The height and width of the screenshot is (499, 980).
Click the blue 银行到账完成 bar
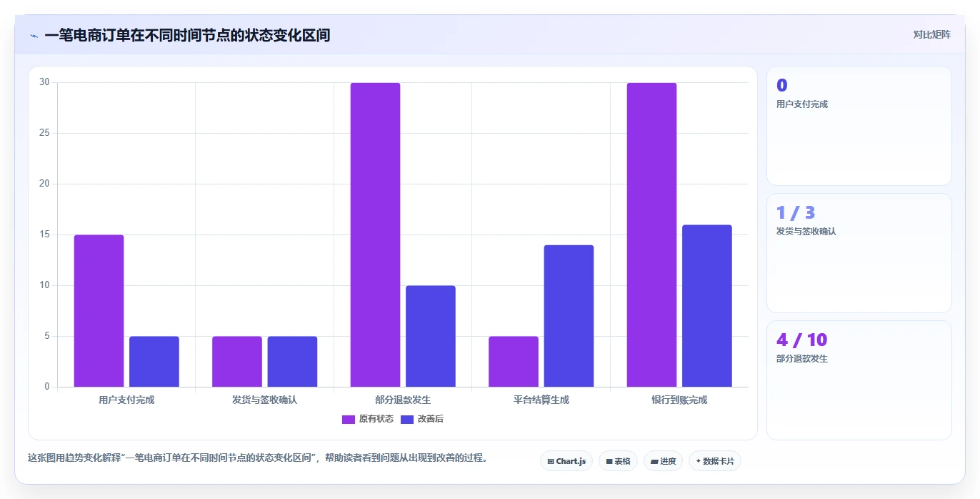coord(707,306)
